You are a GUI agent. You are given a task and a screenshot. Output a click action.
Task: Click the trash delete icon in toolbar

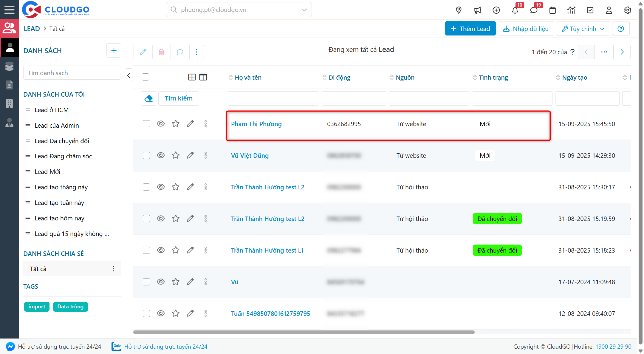click(x=161, y=52)
